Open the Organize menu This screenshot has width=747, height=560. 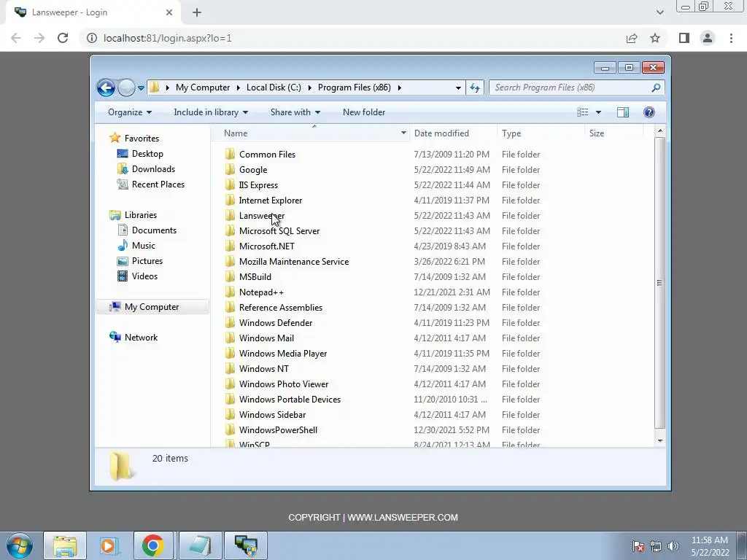point(130,112)
